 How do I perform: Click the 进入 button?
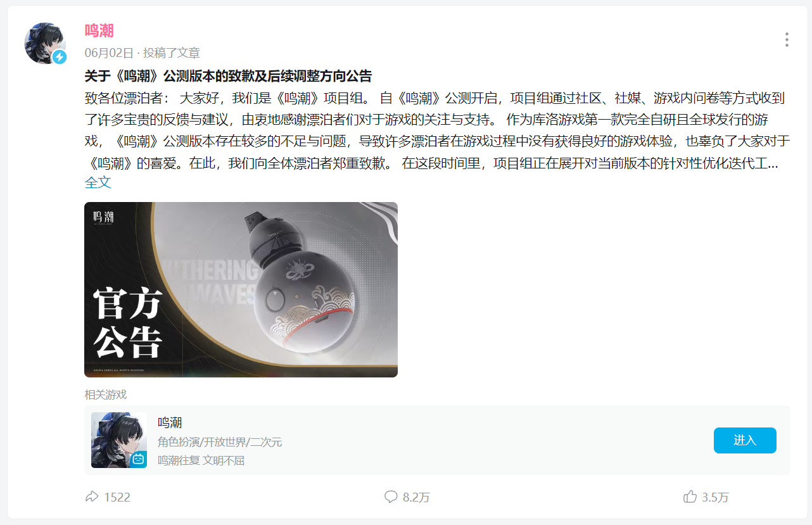(745, 440)
